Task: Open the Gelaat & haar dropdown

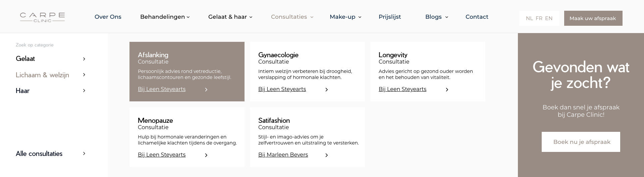Action: 230,17
